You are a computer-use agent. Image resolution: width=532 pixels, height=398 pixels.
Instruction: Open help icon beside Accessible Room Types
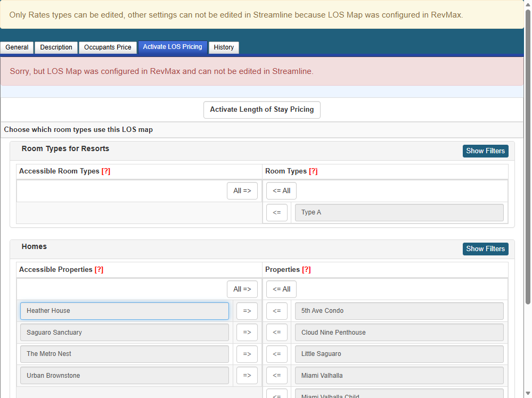tap(106, 171)
